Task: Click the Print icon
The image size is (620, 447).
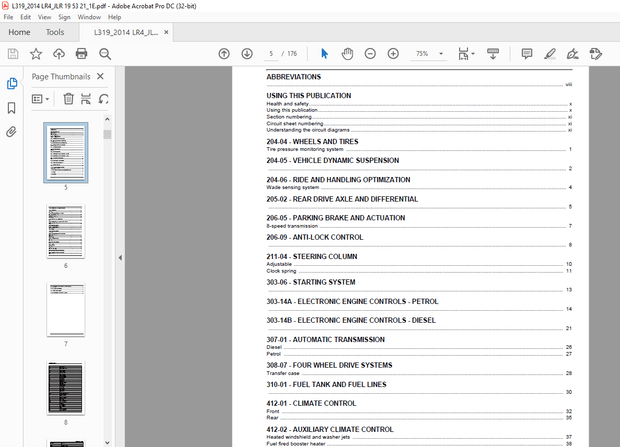Action: pos(81,54)
